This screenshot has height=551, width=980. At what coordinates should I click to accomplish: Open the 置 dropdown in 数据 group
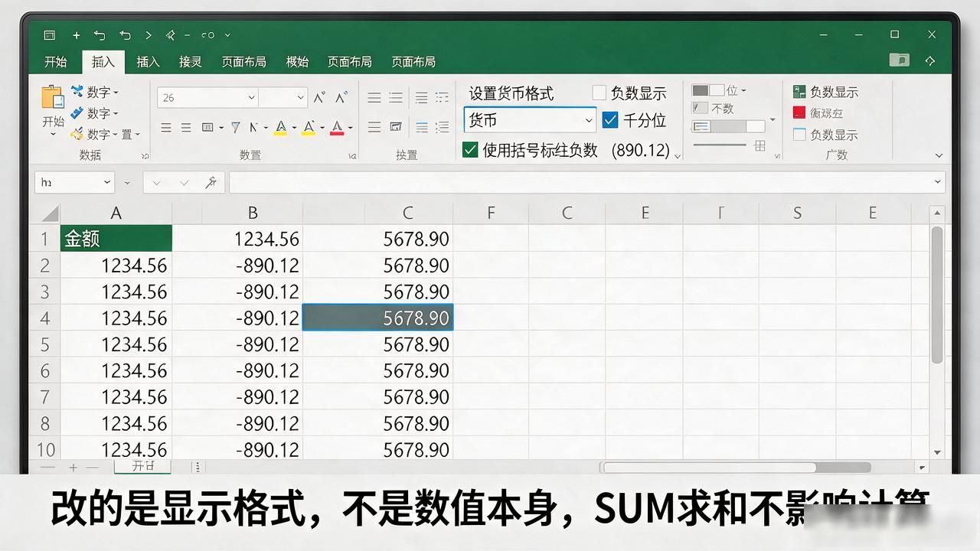coord(137,135)
